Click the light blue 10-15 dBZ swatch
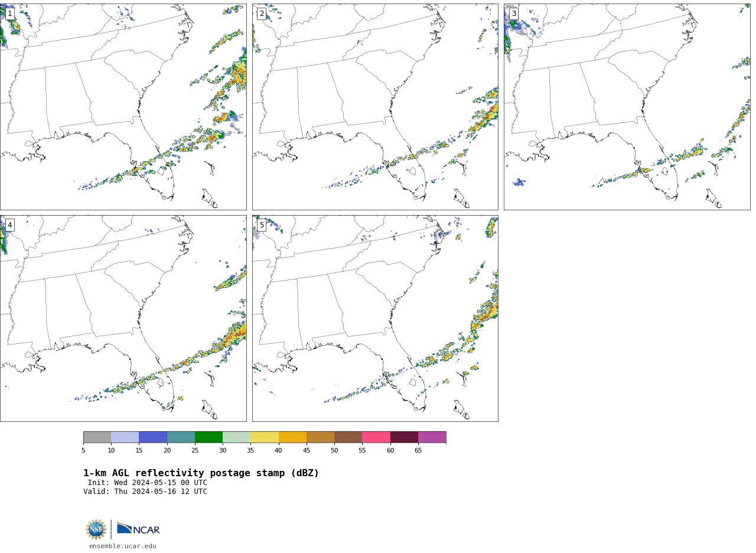The image size is (756, 553). (125, 437)
